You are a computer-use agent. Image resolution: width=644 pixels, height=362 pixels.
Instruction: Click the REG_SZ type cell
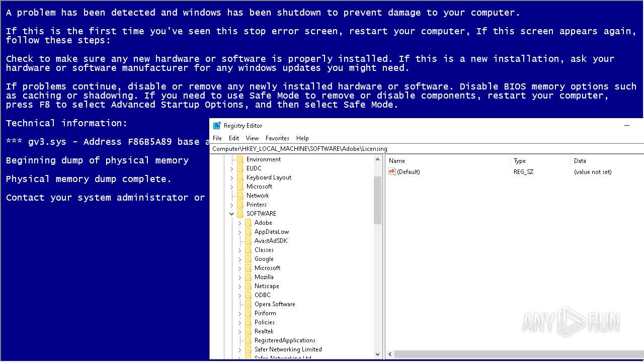tap(523, 172)
